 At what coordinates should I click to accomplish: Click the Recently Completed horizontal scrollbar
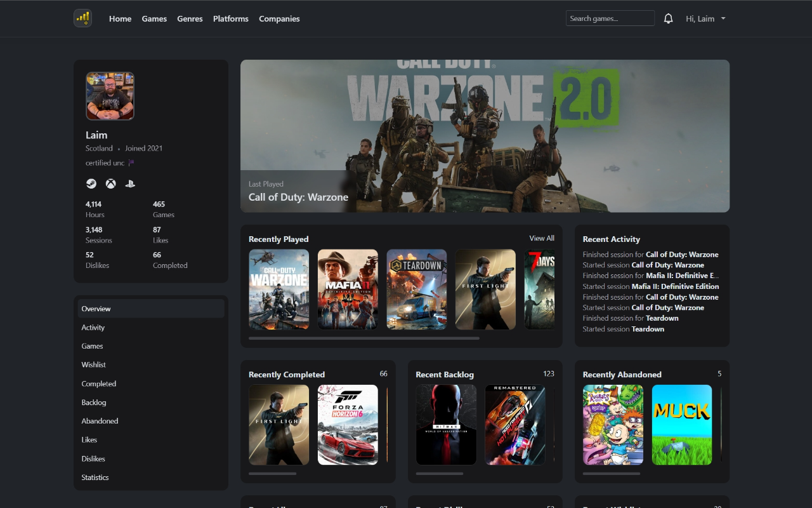[273, 474]
